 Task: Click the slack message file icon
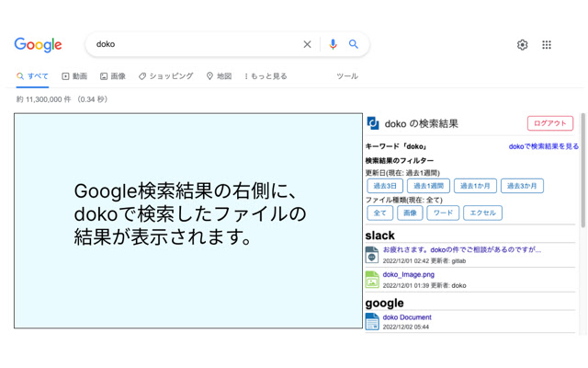371,255
